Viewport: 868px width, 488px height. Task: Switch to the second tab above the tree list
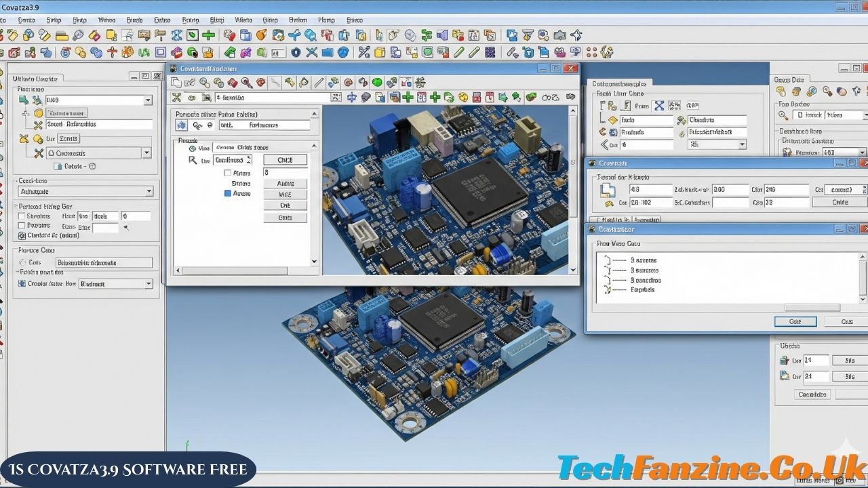(646, 220)
